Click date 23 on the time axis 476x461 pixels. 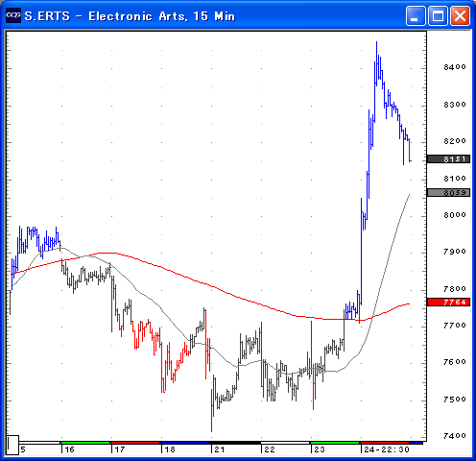coord(320,449)
